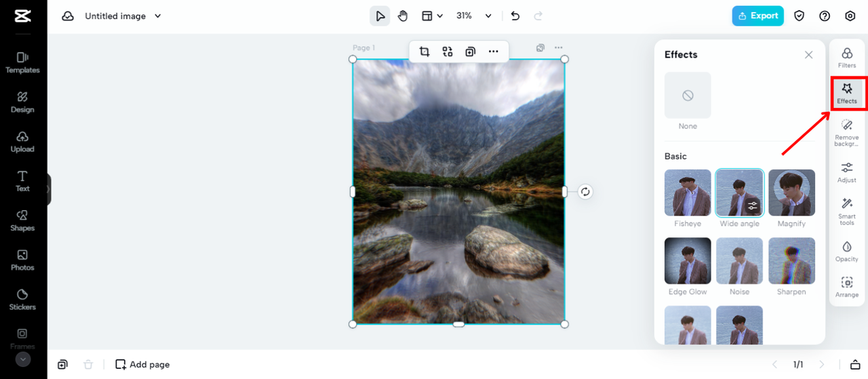Open the Design sidebar panel
Image resolution: width=868 pixels, height=379 pixels.
click(22, 102)
